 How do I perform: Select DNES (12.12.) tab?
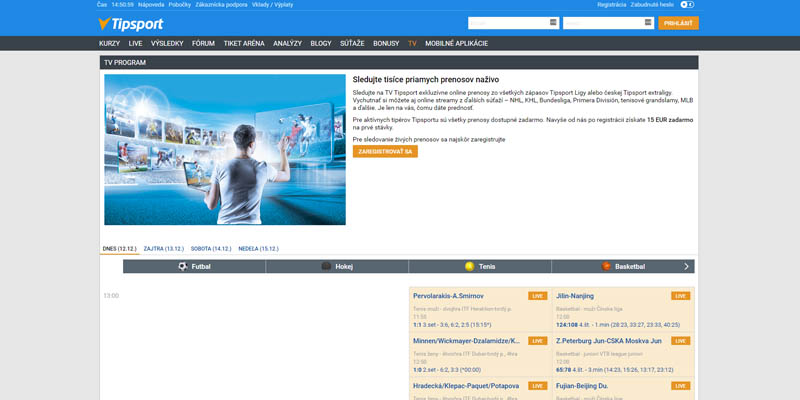(119, 248)
